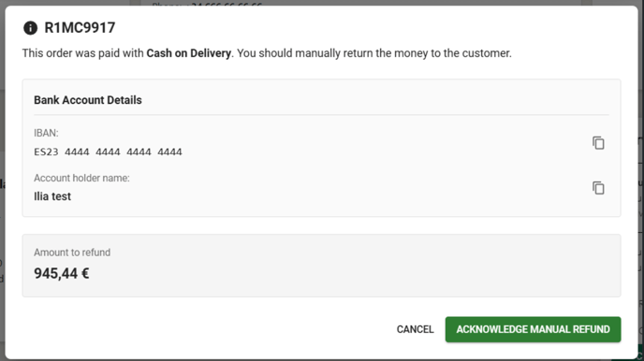Click Acknowledge Manual Refund button

tap(534, 329)
